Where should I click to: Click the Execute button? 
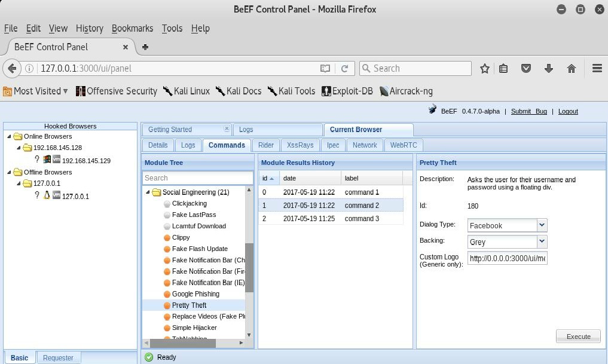click(578, 337)
